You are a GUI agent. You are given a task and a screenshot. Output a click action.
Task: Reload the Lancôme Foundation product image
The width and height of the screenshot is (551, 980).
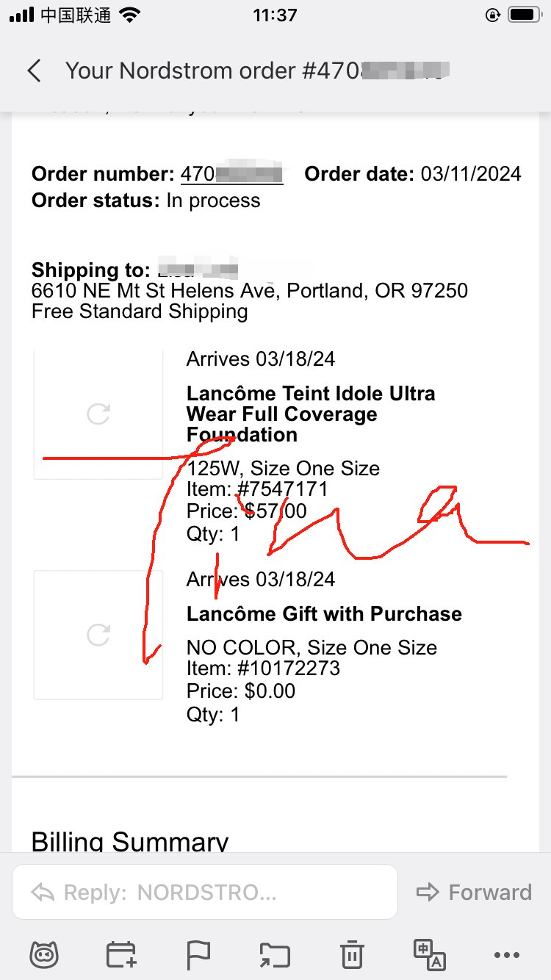[98, 414]
